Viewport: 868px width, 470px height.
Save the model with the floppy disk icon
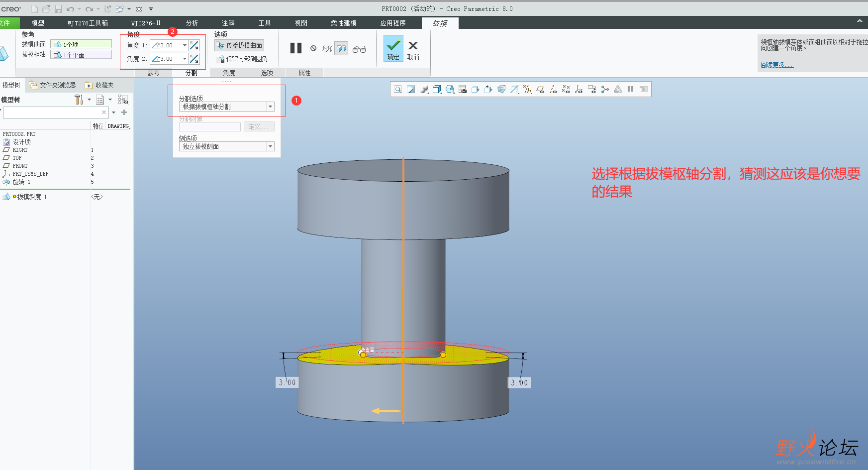pyautogui.click(x=58, y=9)
